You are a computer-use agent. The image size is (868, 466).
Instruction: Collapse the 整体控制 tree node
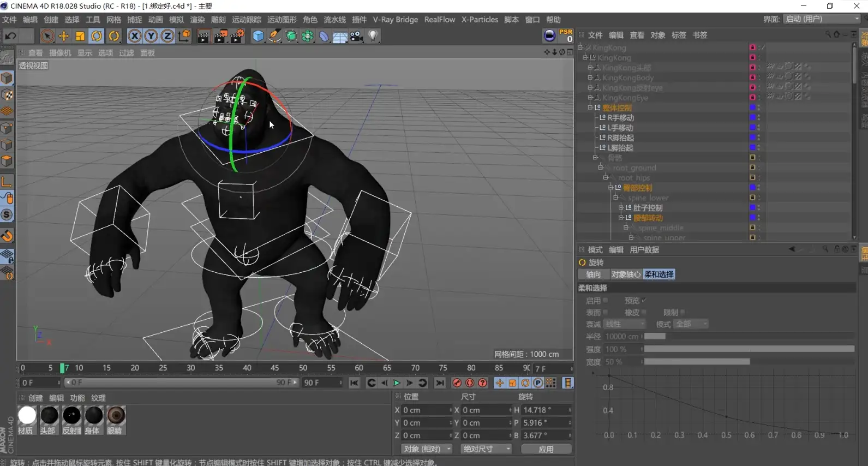pos(590,107)
